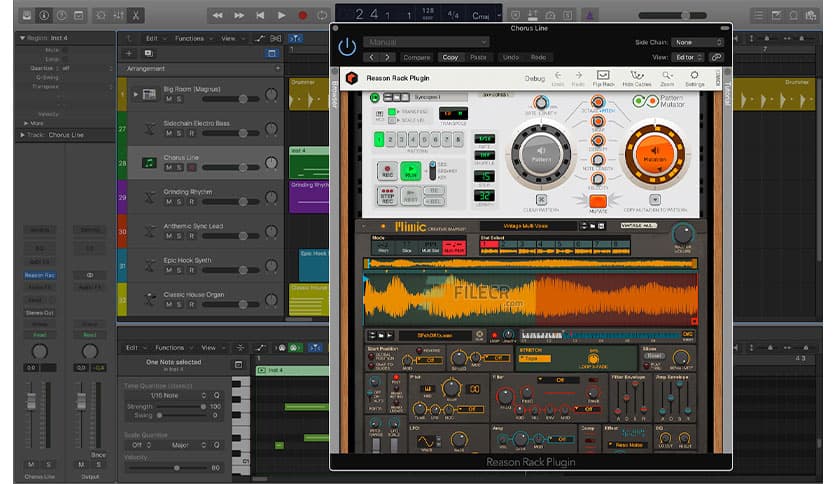Open the scissors Editors icon in the control bar

135,15
